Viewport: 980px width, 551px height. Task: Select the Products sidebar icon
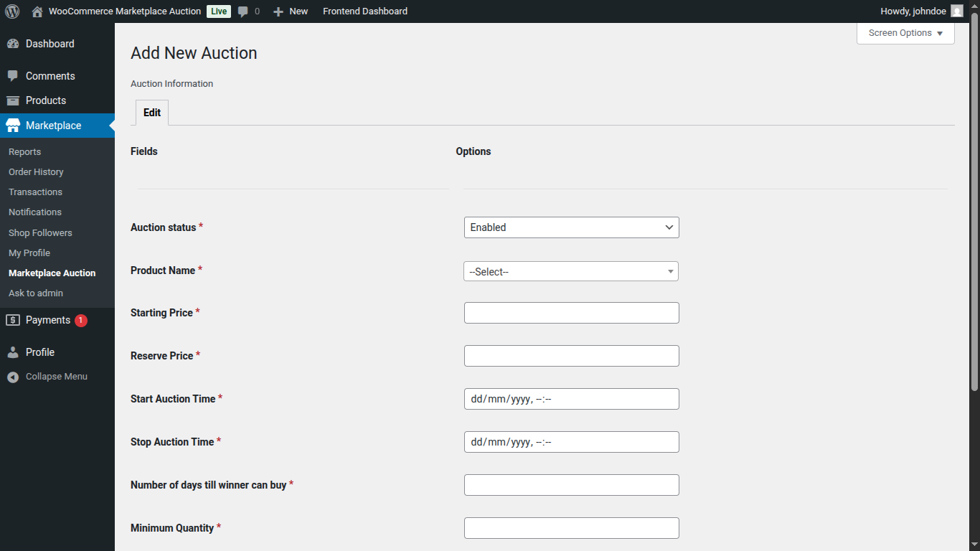click(x=14, y=100)
